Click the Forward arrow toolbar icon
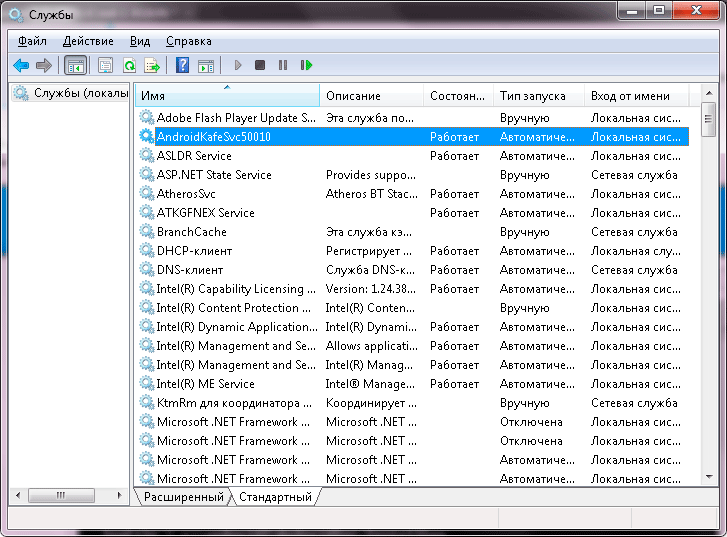Image resolution: width=727 pixels, height=537 pixels. click(x=43, y=66)
